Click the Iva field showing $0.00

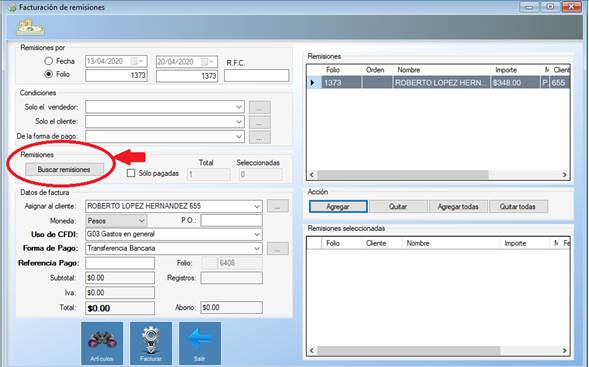pyautogui.click(x=120, y=293)
